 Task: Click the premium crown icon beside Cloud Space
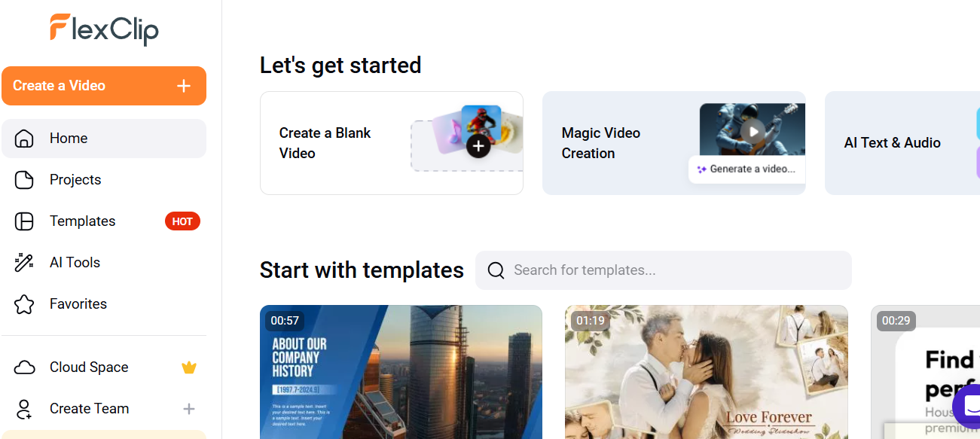(189, 367)
